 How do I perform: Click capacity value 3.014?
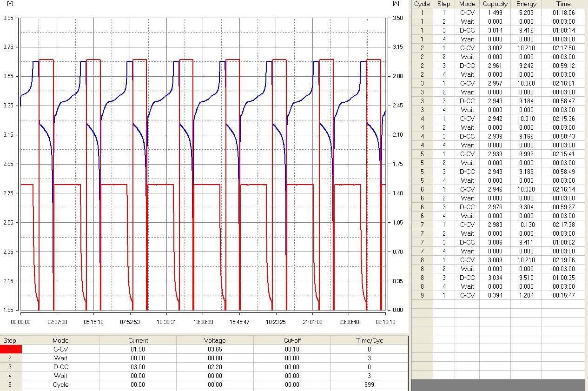[495, 30]
